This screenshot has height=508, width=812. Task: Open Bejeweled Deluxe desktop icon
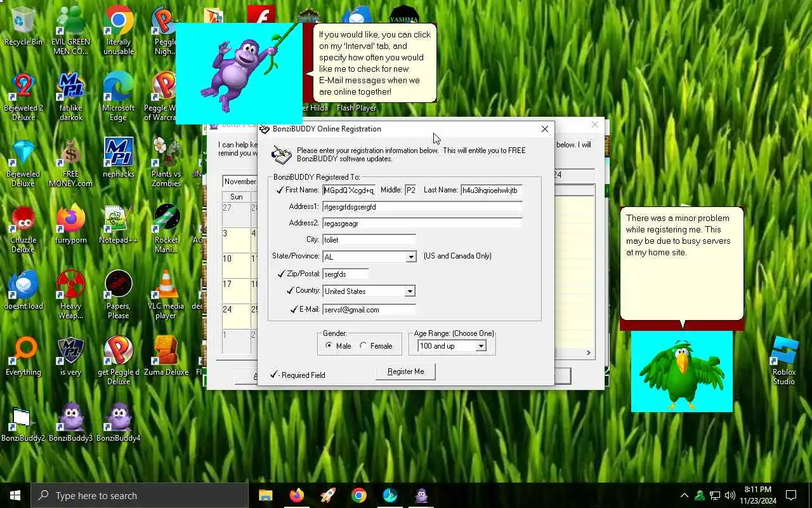23,163
